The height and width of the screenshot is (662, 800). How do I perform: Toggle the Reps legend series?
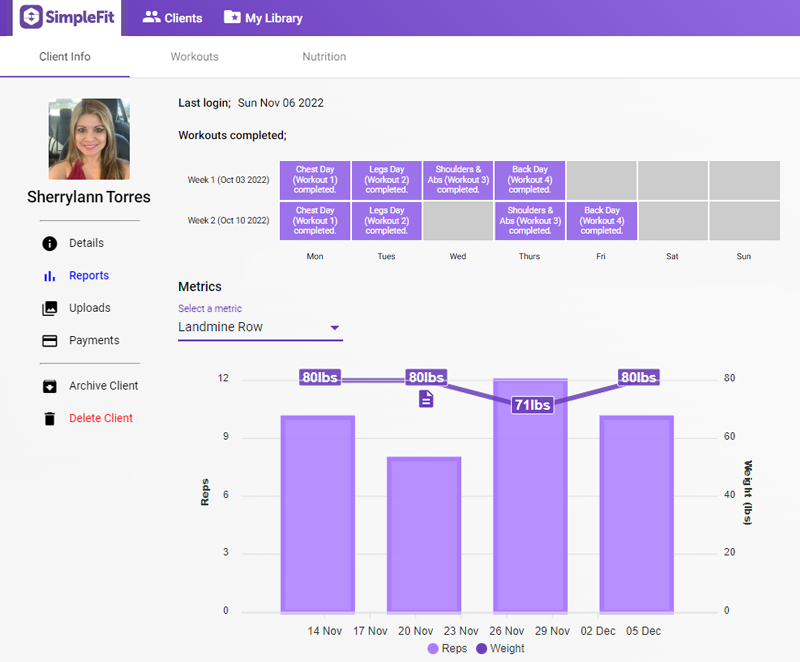tap(433, 648)
